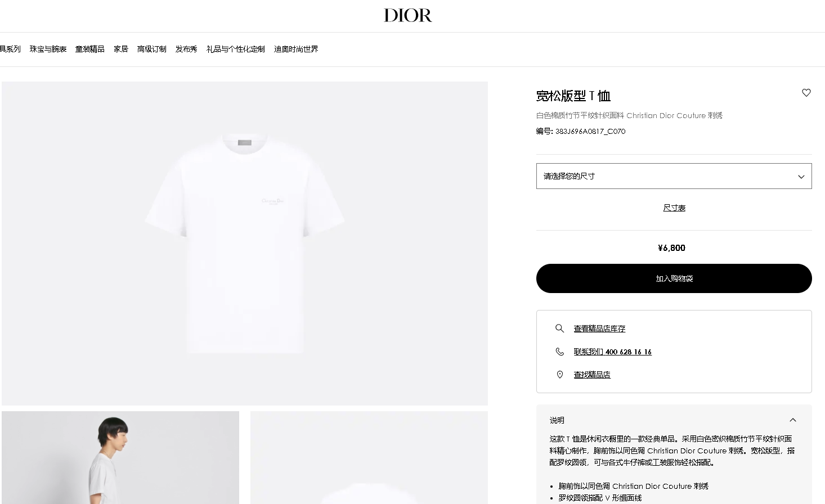Click the location pin icon for boutiques
Viewport: 825px width, 504px height.
coord(559,375)
